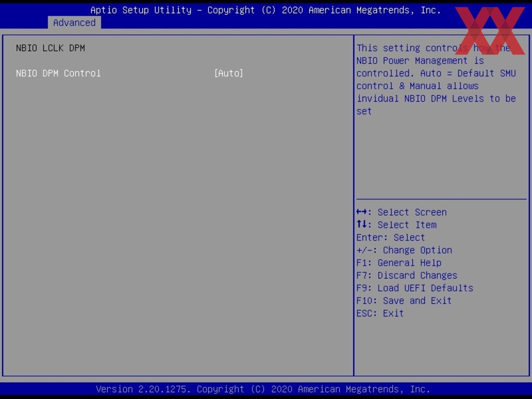
Task: Click the Aptio Setup Utility title text
Action: pyautogui.click(x=266, y=10)
